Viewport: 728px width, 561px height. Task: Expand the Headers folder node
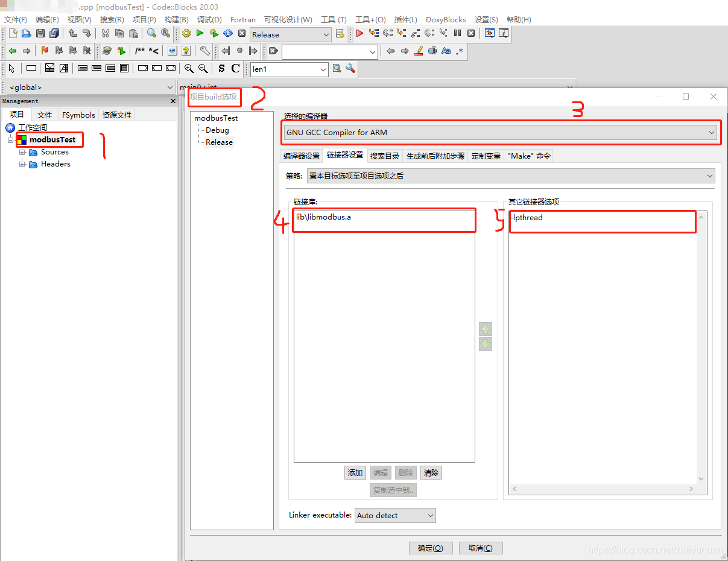tap(22, 164)
